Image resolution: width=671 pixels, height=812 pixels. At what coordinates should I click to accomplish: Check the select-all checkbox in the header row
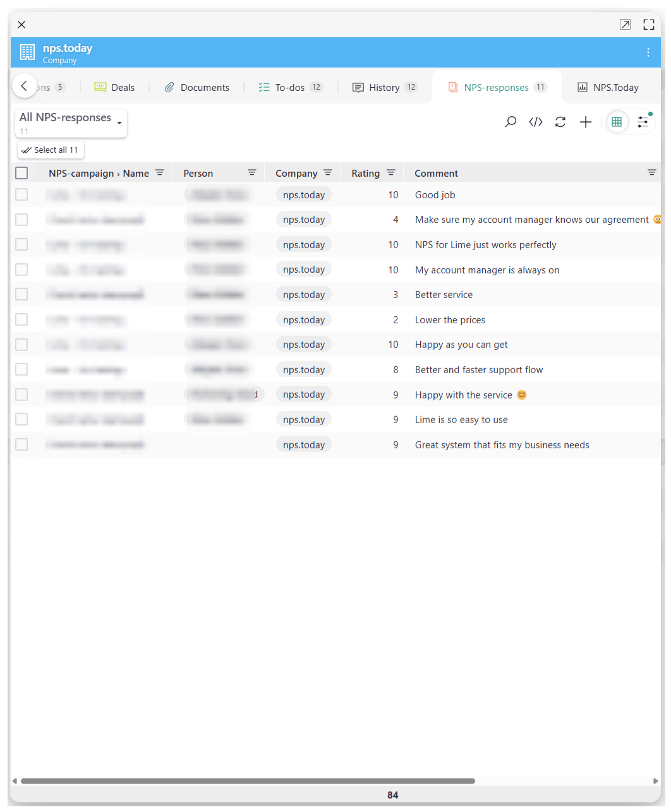tap(21, 172)
